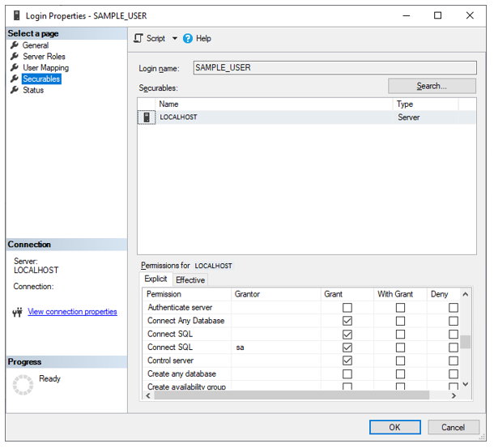This screenshot has height=448, width=494.
Task: Click the Cancel button
Action: (x=454, y=427)
